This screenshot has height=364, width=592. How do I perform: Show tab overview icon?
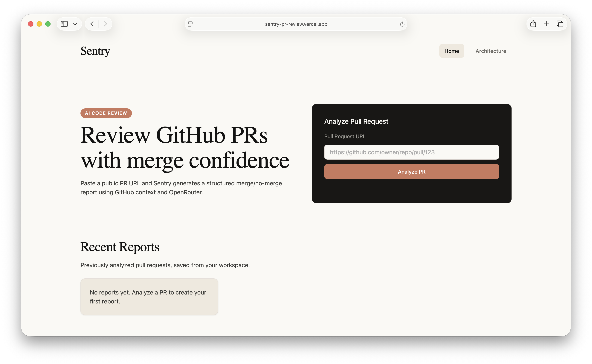click(x=560, y=24)
